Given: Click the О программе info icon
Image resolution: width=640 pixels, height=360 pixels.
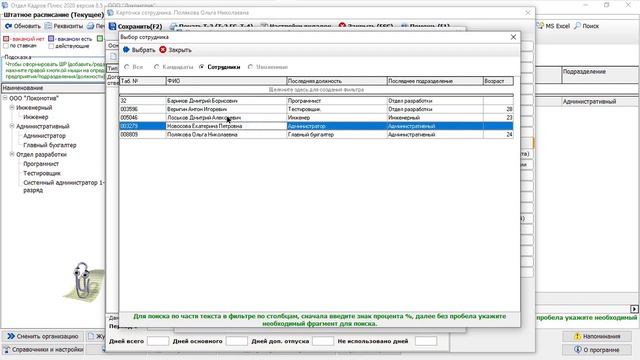Looking at the screenshot, I should 578,350.
